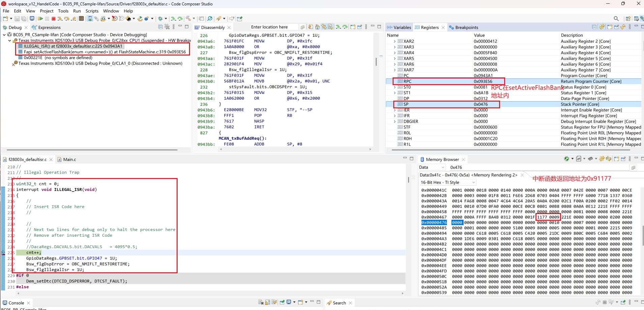644x310 pixels.
Task: Click the Debug view horizontal scrollbar
Action: 92,150
